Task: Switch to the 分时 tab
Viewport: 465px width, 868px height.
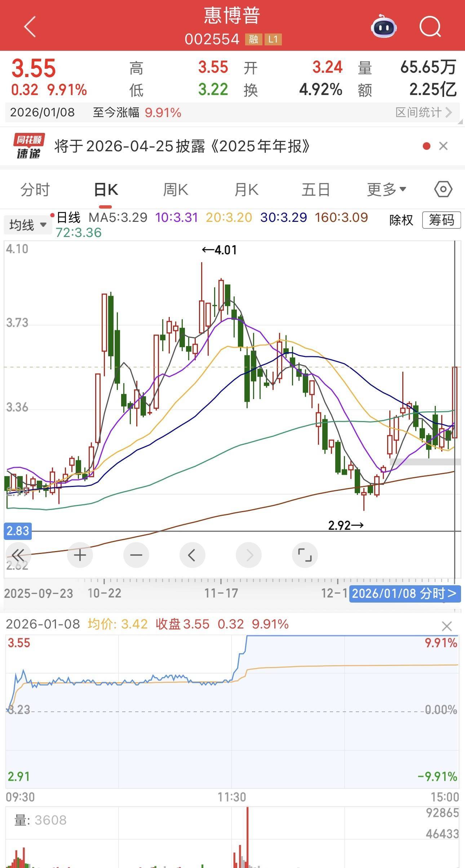Action: 35,189
